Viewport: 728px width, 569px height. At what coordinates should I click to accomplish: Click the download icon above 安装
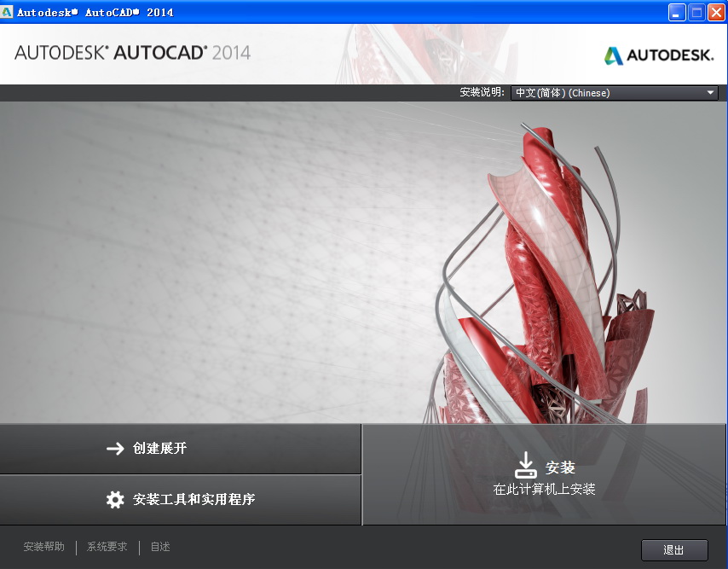(526, 464)
